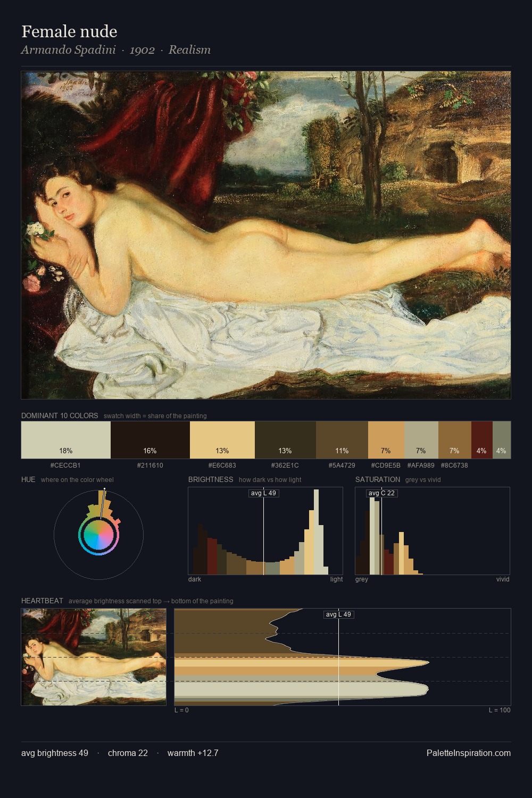
Task: Click the hex label #362E1C
Action: pyautogui.click(x=285, y=465)
